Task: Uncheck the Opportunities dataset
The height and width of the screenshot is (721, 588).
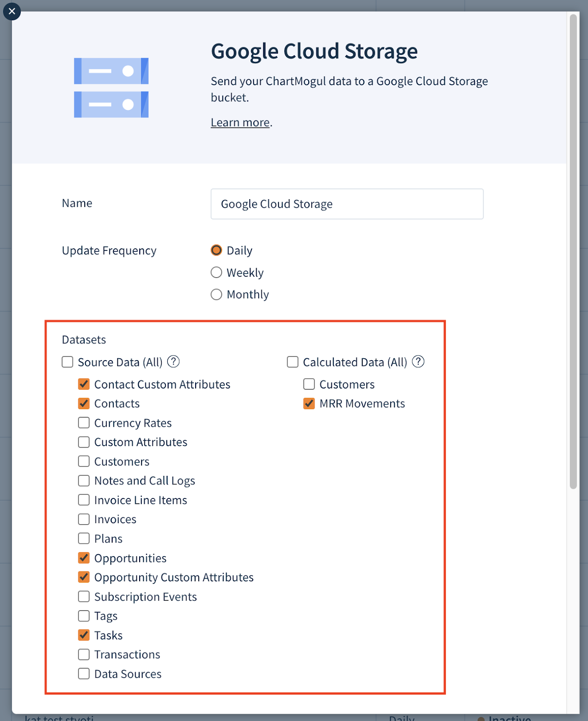Action: [84, 558]
